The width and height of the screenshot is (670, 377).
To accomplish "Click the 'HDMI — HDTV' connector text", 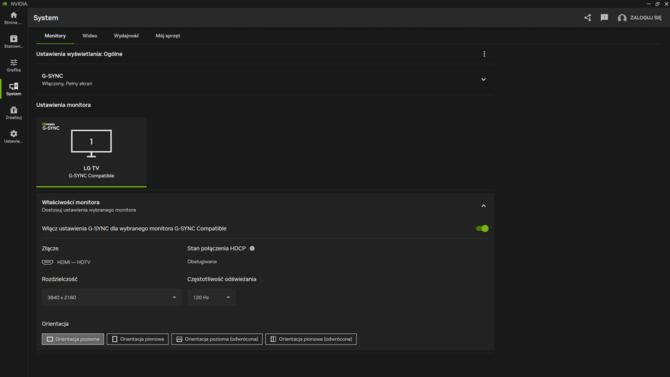I will pyautogui.click(x=73, y=262).
